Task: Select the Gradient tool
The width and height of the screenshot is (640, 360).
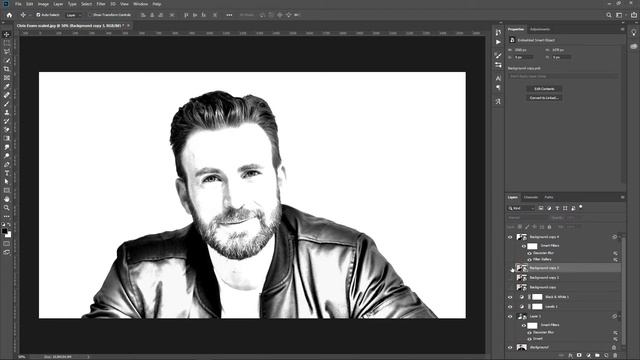Action: [7, 138]
